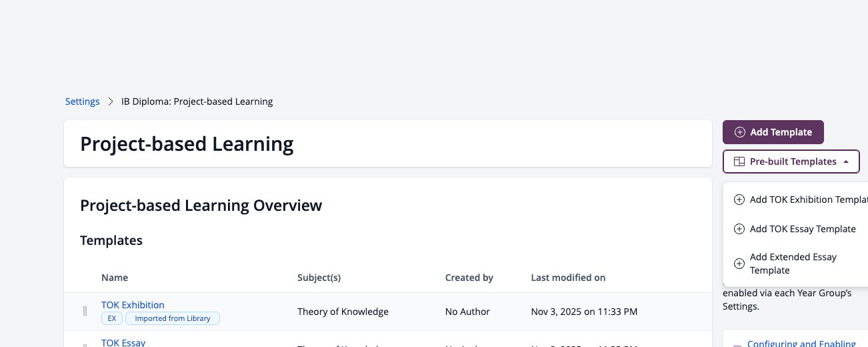Open Configuring and Enabling help link

point(801,344)
